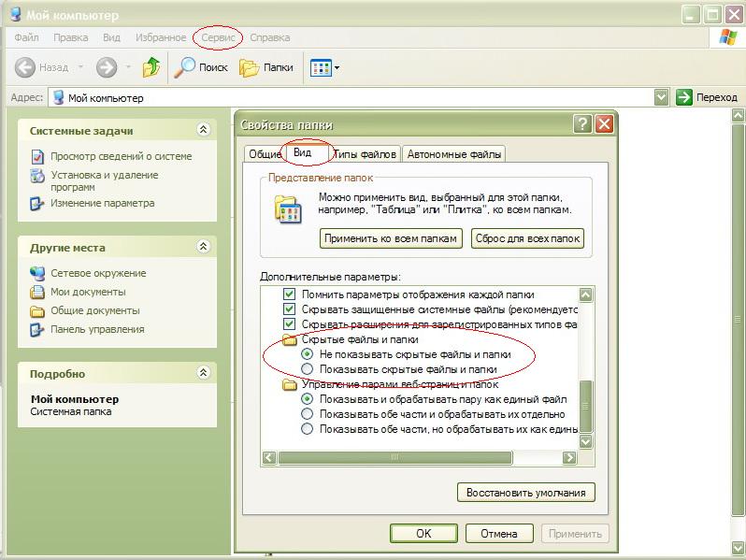Viewport: 746px width, 560px height.
Task: Click the Изменение параметра icon
Action: (37, 204)
